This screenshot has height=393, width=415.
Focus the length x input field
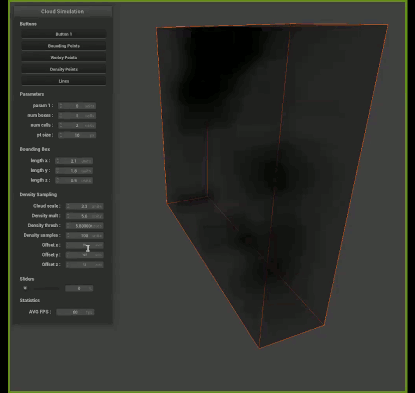(x=74, y=161)
